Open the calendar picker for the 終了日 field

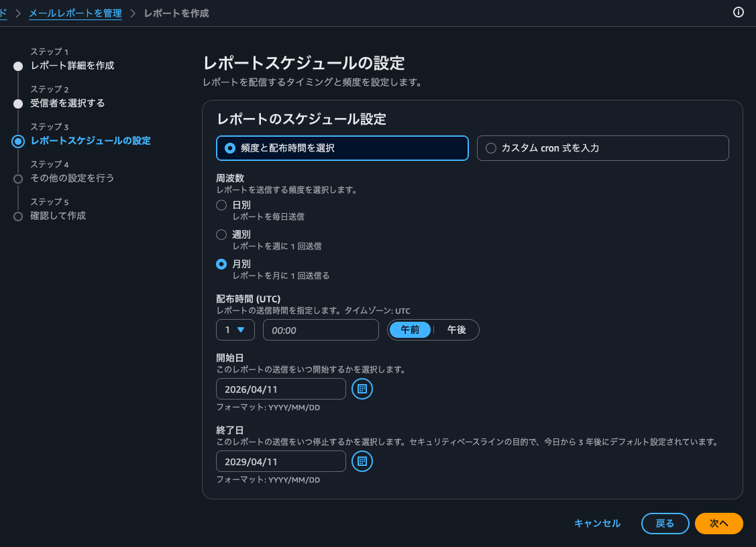coord(362,461)
